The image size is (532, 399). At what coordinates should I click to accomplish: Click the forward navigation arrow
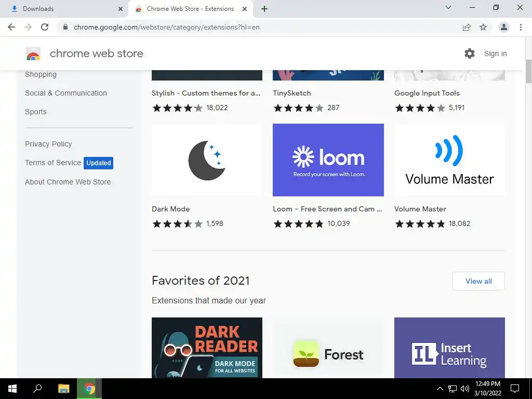pyautogui.click(x=28, y=27)
